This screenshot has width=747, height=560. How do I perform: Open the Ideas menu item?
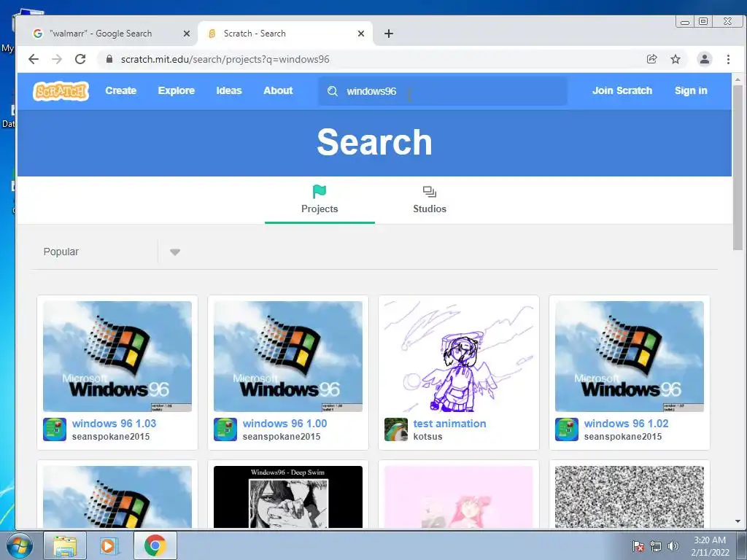(x=229, y=90)
